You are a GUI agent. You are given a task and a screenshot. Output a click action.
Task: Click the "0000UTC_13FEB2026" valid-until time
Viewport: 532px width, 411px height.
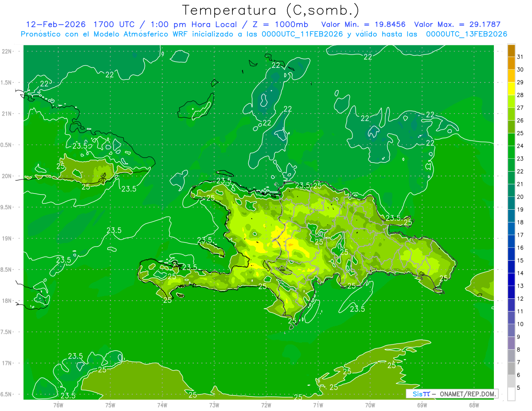tap(466, 34)
